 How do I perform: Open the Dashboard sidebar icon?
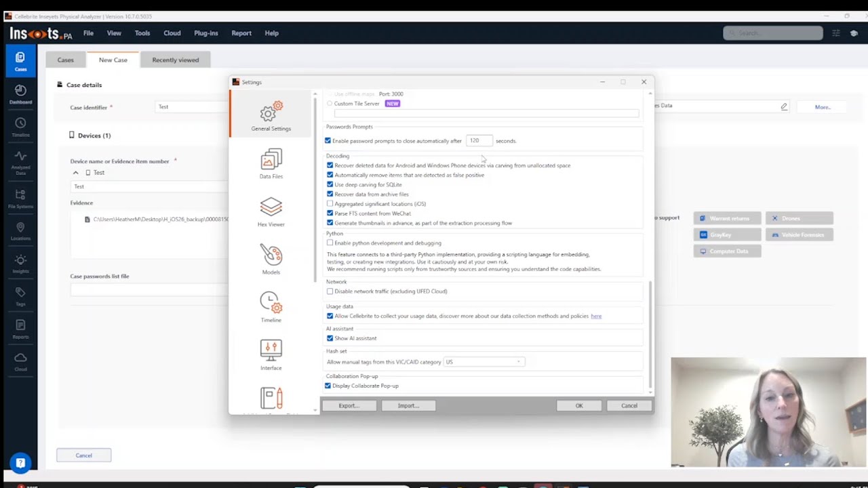coord(20,94)
